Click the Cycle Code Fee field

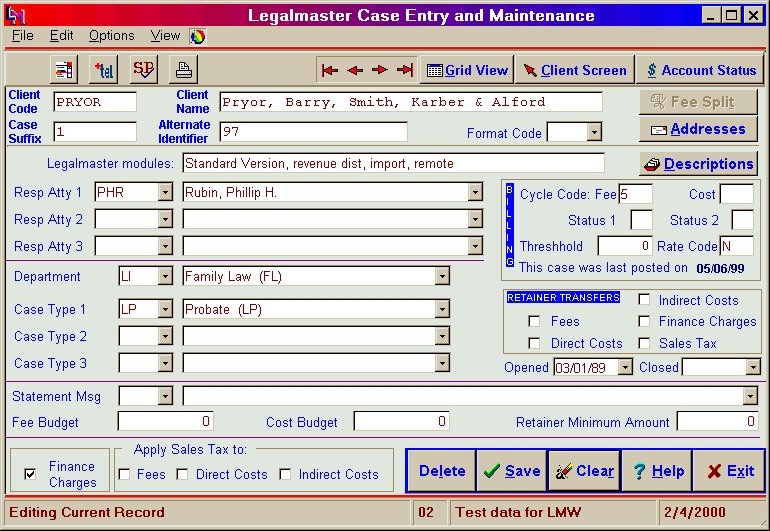tap(635, 194)
